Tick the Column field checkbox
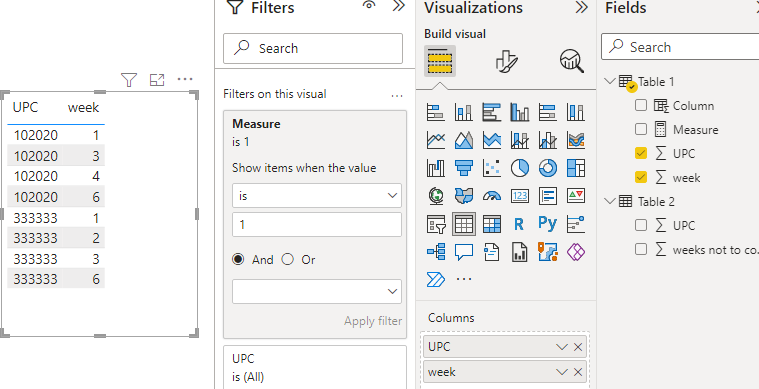This screenshot has width=759, height=389. click(x=640, y=105)
